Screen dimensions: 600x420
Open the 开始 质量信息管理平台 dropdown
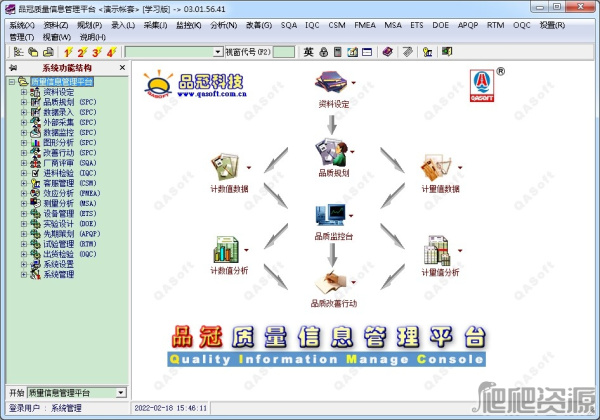pos(121,392)
